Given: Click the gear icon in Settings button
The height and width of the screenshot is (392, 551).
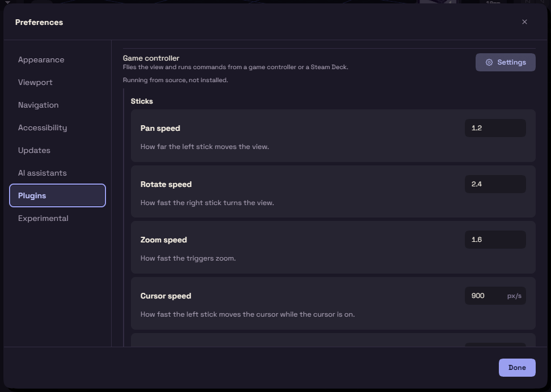Looking at the screenshot, I should (489, 62).
